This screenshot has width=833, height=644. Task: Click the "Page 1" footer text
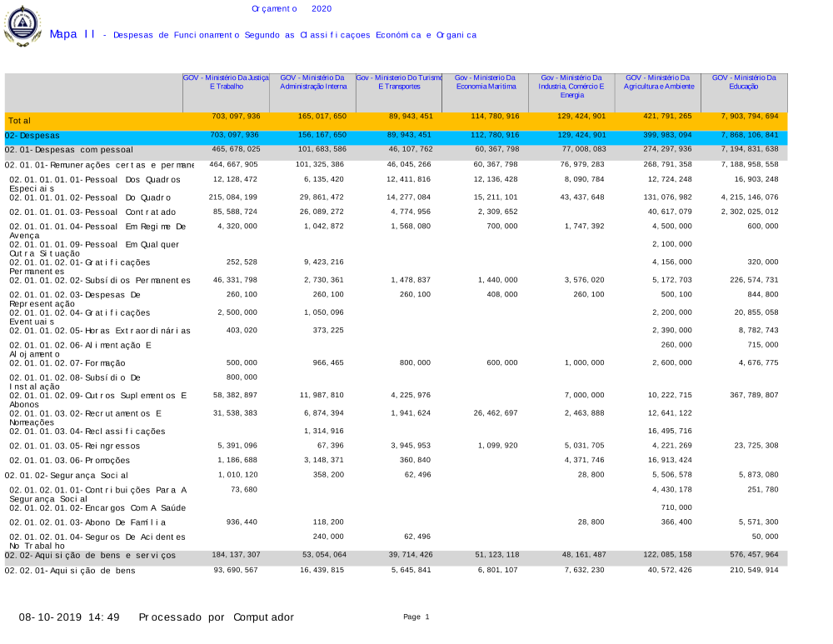point(416,617)
